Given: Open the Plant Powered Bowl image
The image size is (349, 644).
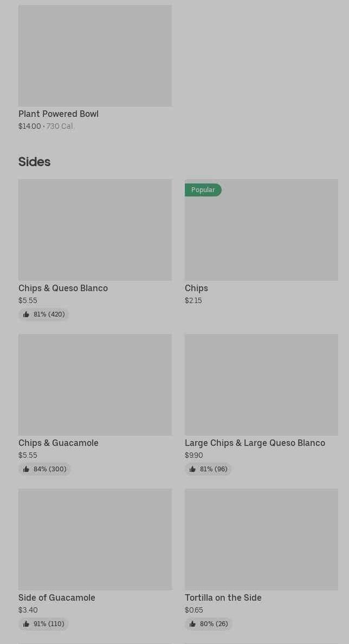Looking at the screenshot, I should [95, 56].
